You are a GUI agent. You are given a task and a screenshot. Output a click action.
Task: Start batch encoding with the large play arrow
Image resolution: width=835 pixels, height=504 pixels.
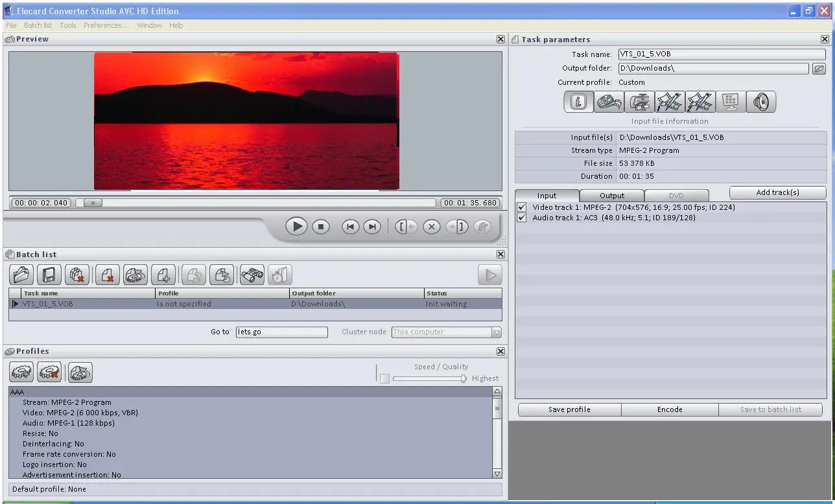pos(490,275)
